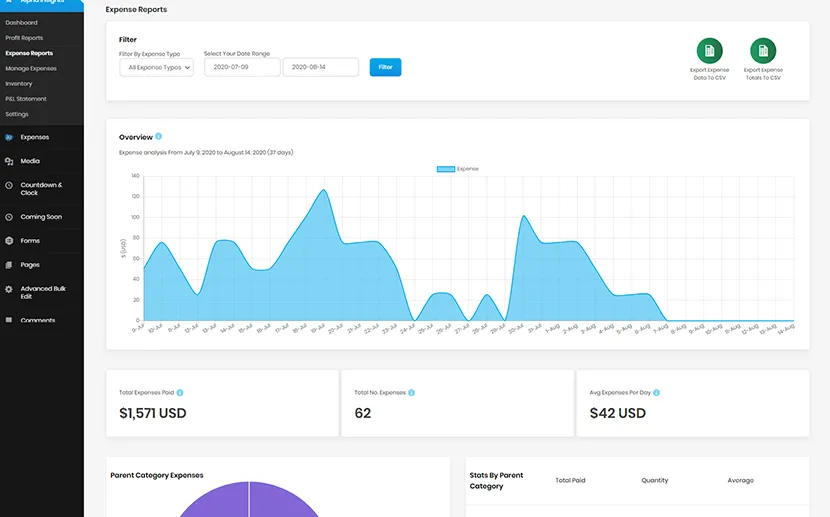Screen dimensions: 830x517
Task: Click the Export Expense Data To CSV icon
Action: pyautogui.click(x=709, y=51)
